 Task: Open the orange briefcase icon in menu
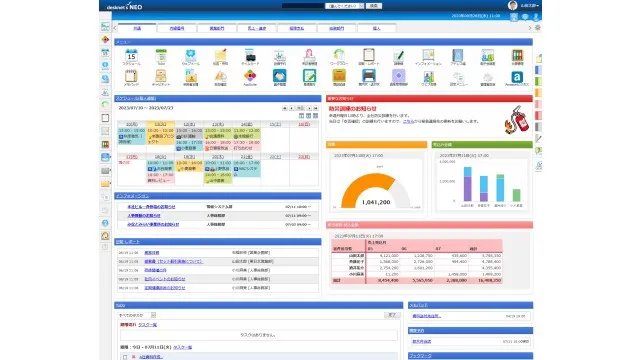339,76
